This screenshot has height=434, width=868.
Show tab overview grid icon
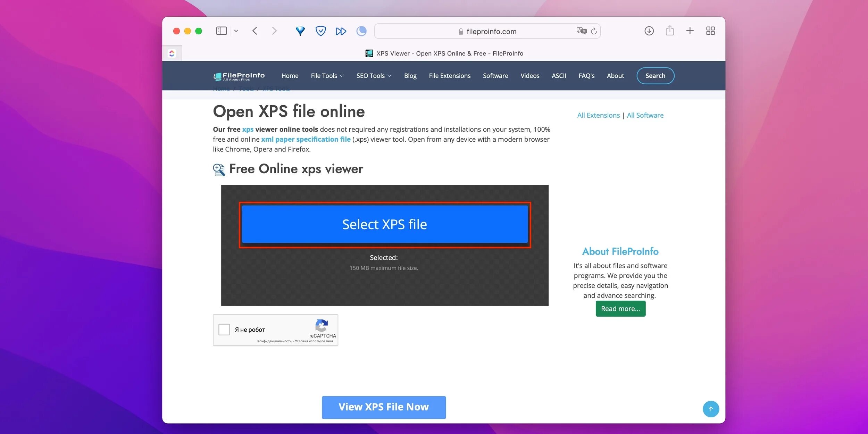point(710,31)
